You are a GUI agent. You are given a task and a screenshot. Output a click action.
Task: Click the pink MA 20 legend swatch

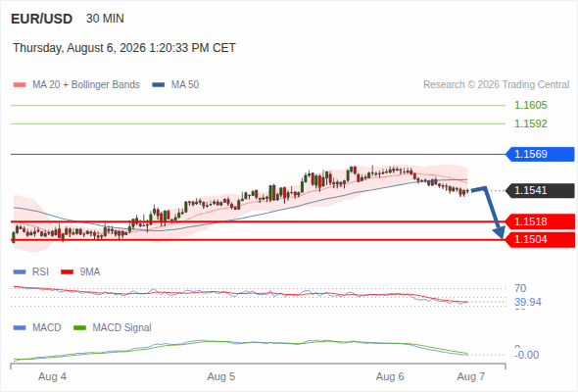coord(20,85)
